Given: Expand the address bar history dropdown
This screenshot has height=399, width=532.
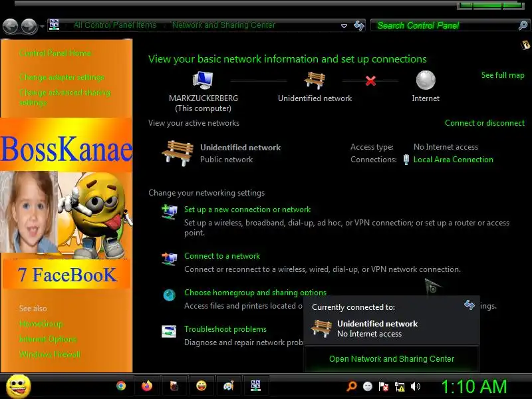Looking at the screenshot, I should (344, 26).
